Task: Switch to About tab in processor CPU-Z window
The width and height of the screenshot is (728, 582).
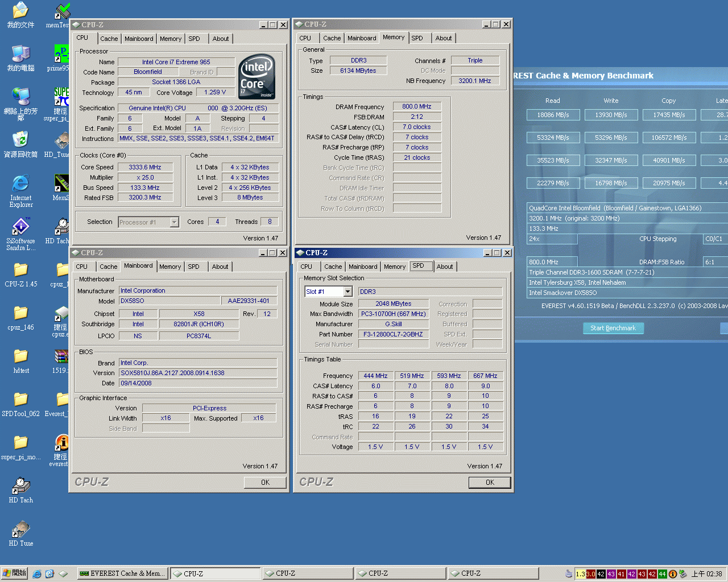Action: (x=221, y=39)
